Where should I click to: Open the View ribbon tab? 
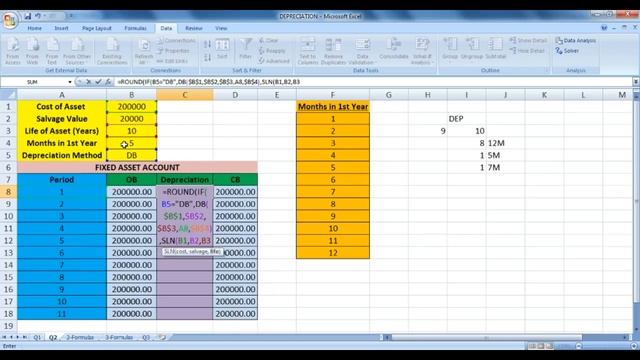coord(221,28)
